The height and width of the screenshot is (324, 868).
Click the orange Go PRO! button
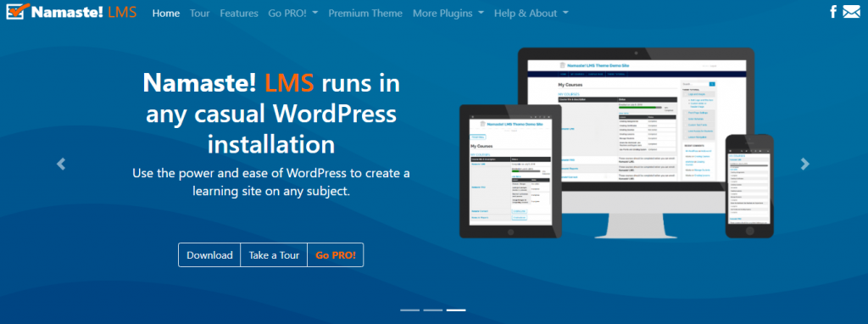[x=336, y=255]
